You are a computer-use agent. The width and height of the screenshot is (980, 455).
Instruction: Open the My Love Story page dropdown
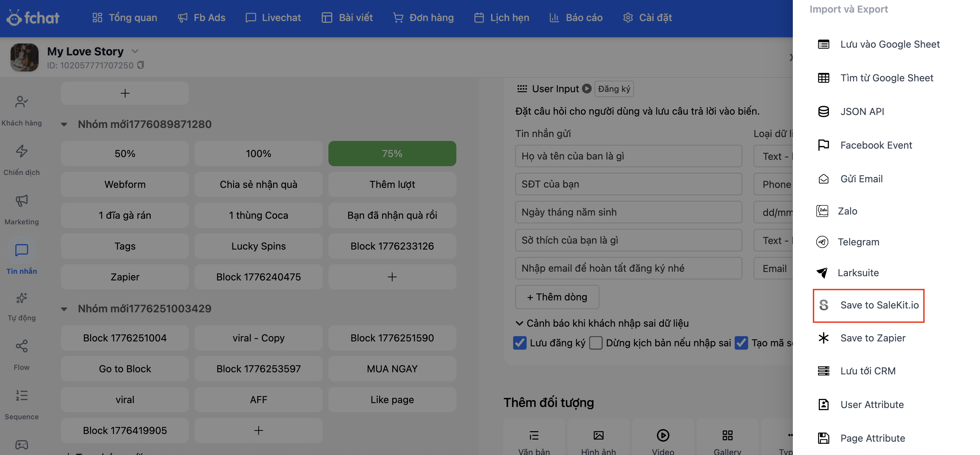click(135, 51)
